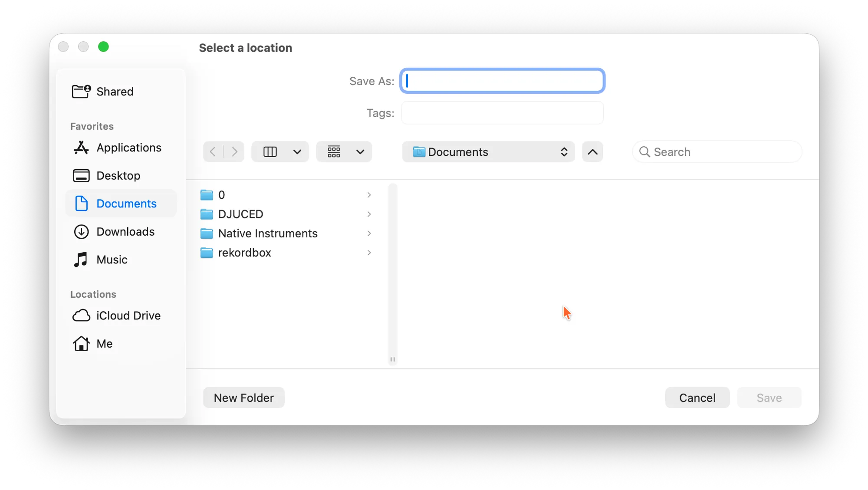Open Applications in the sidebar
868x490 pixels.
[x=128, y=148]
